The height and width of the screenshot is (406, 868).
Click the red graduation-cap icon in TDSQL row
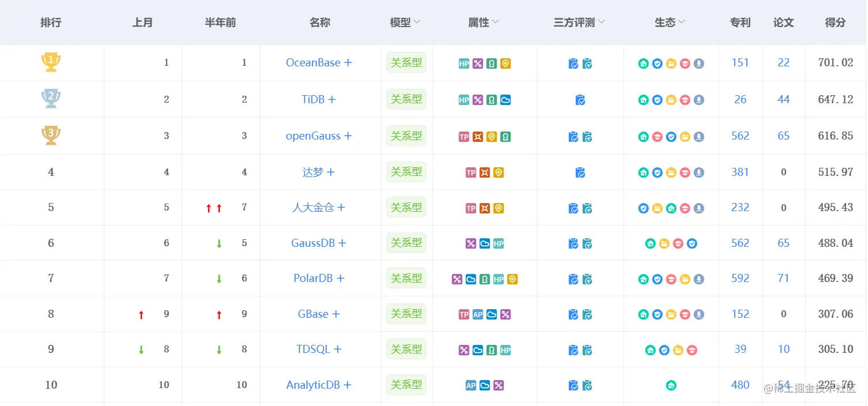click(x=692, y=350)
